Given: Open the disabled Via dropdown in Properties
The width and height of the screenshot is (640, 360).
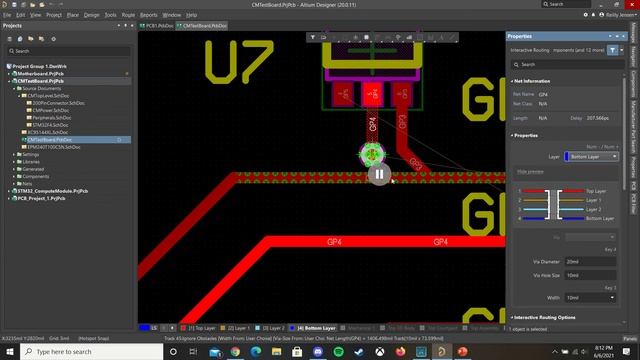Looking at the screenshot, I should [x=591, y=237].
